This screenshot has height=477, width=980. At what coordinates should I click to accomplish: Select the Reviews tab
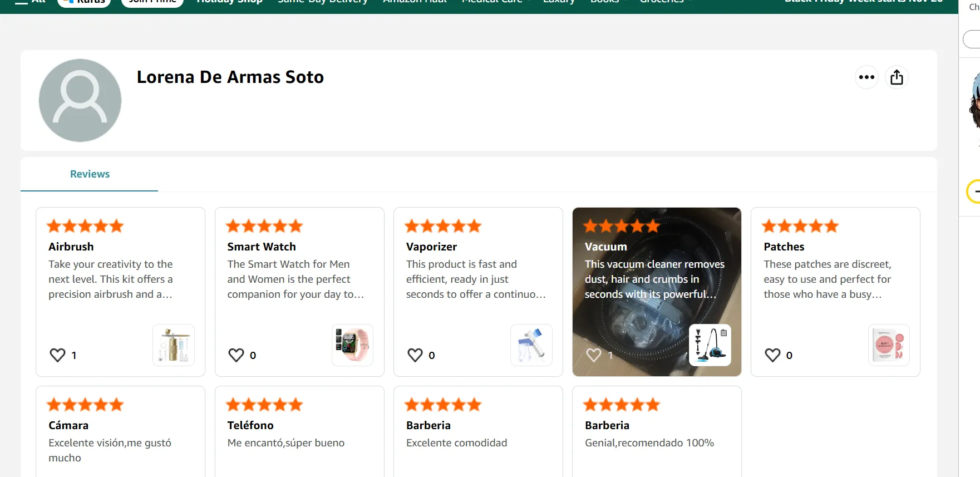click(x=90, y=174)
